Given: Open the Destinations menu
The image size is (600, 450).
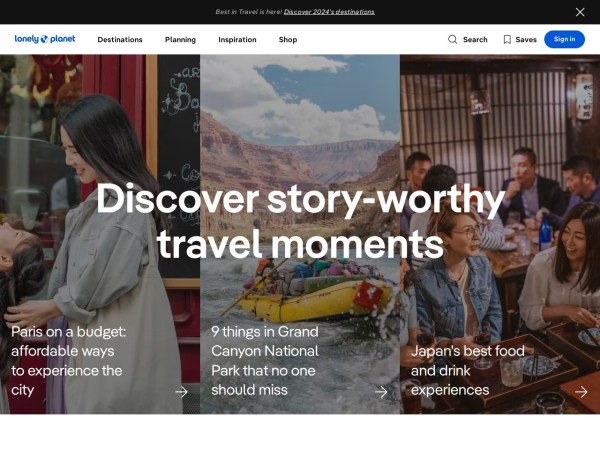Looking at the screenshot, I should click(x=120, y=39).
